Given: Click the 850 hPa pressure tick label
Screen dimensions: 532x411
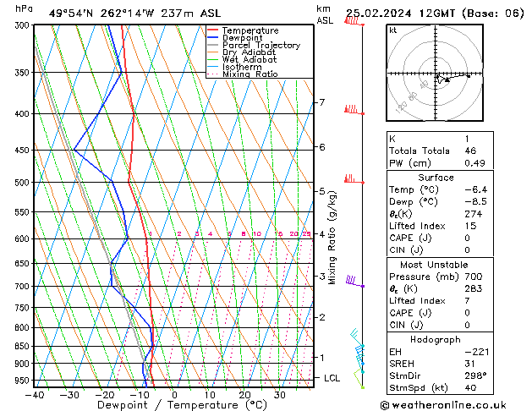Looking at the screenshot, I should tap(23, 347).
